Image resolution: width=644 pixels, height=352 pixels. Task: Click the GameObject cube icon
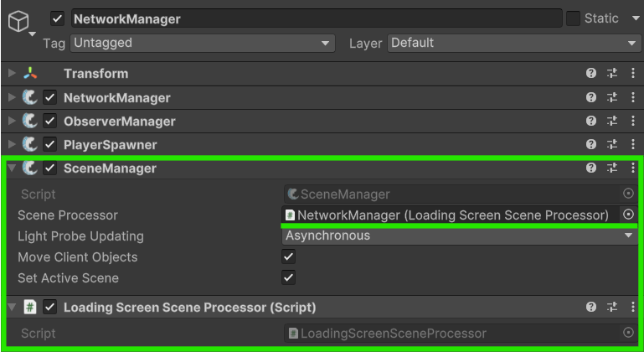[18, 22]
